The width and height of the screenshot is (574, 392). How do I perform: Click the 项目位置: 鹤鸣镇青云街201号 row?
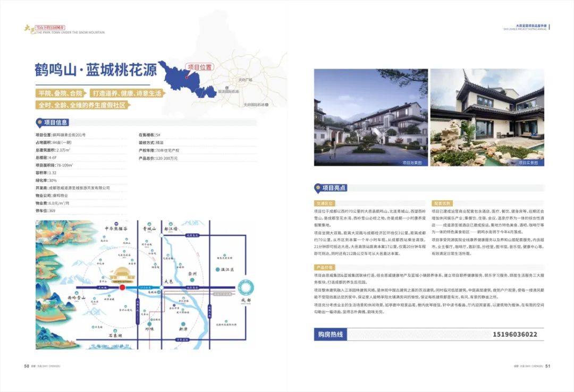[81, 135]
